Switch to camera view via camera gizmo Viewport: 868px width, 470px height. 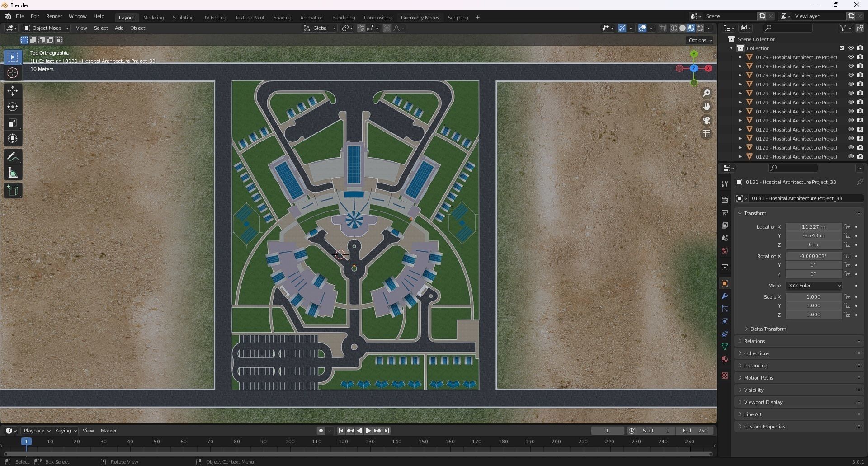(706, 120)
